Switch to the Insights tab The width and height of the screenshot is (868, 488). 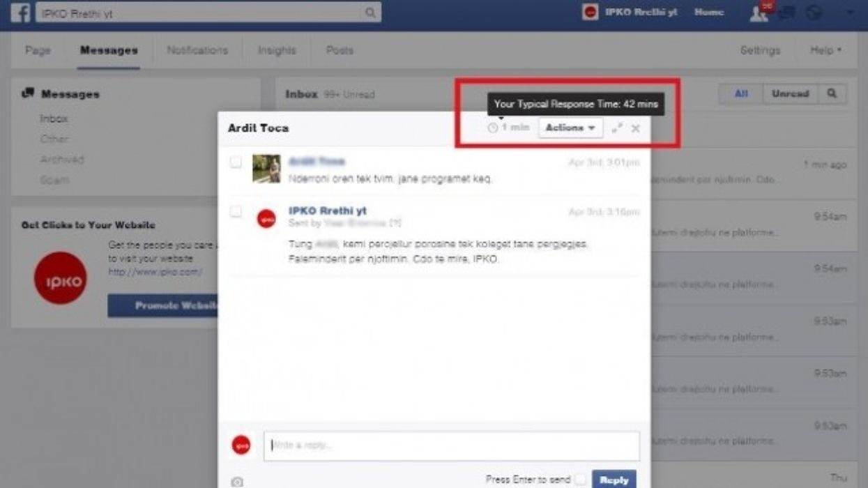[x=276, y=50]
